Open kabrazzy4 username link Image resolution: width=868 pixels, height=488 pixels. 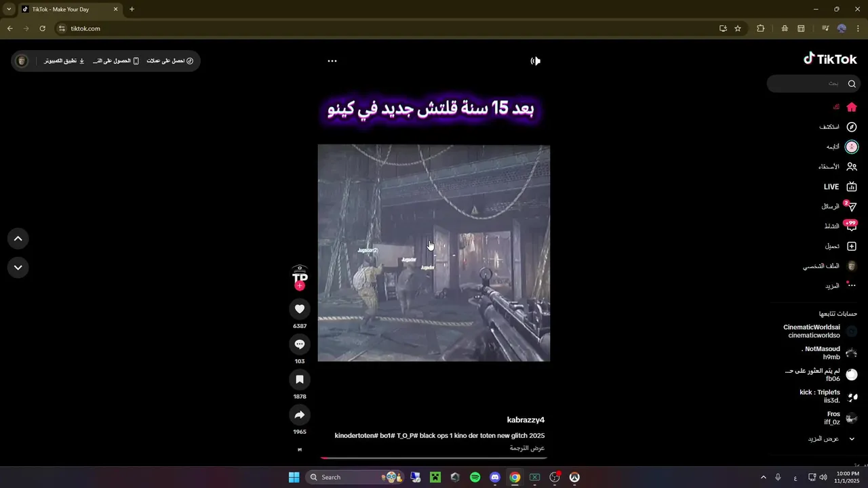tap(526, 420)
